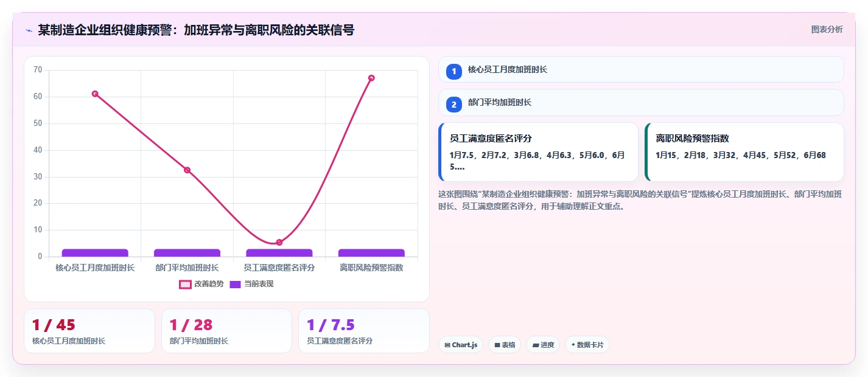868x377 pixels.
Task: Select numbered badge 2 in the list
Action: [454, 105]
